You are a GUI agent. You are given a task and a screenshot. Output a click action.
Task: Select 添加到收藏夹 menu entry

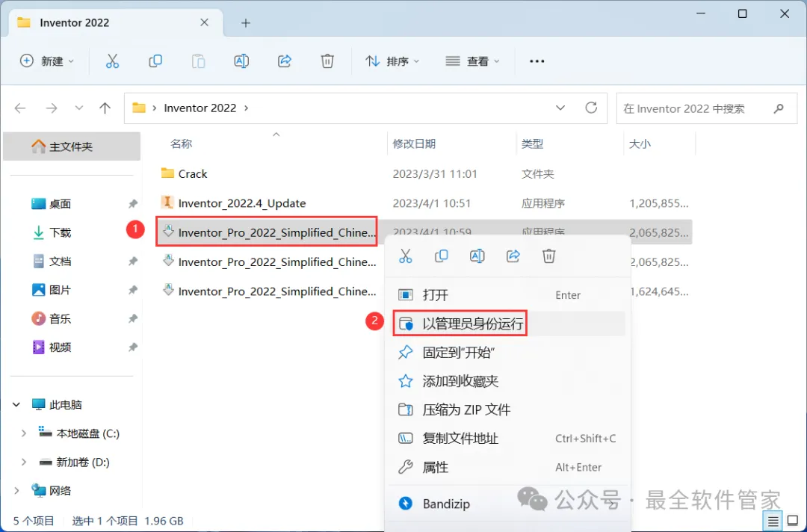point(507,381)
